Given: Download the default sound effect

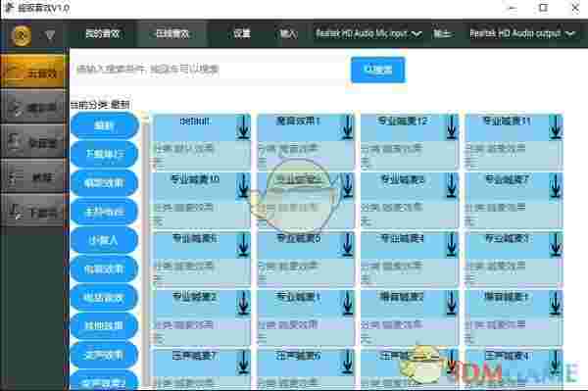Looking at the screenshot, I should 243,127.
